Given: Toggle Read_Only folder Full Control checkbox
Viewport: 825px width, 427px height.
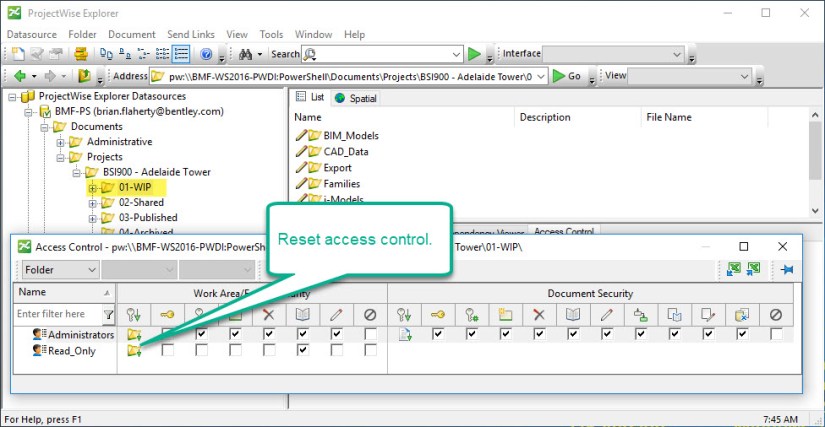Looking at the screenshot, I should coord(167,350).
